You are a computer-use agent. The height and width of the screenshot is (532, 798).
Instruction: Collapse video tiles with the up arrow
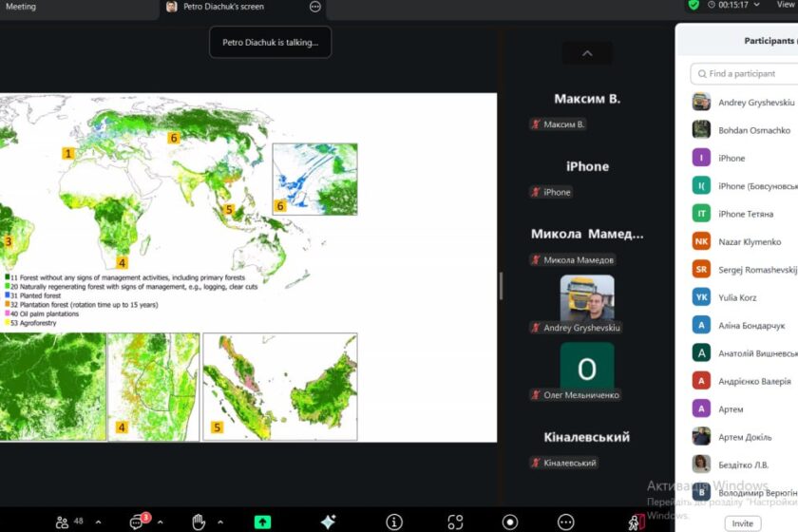pyautogui.click(x=587, y=54)
